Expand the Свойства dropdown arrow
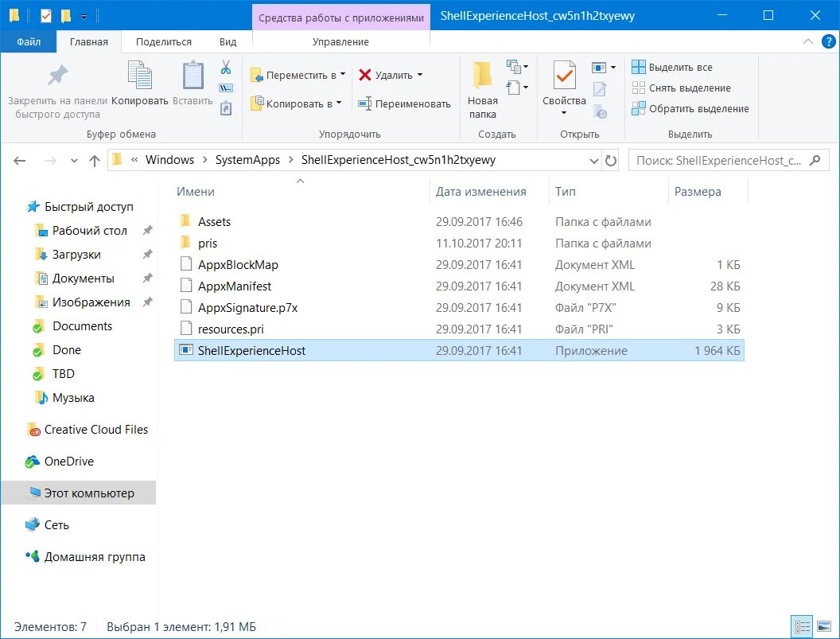 563,112
